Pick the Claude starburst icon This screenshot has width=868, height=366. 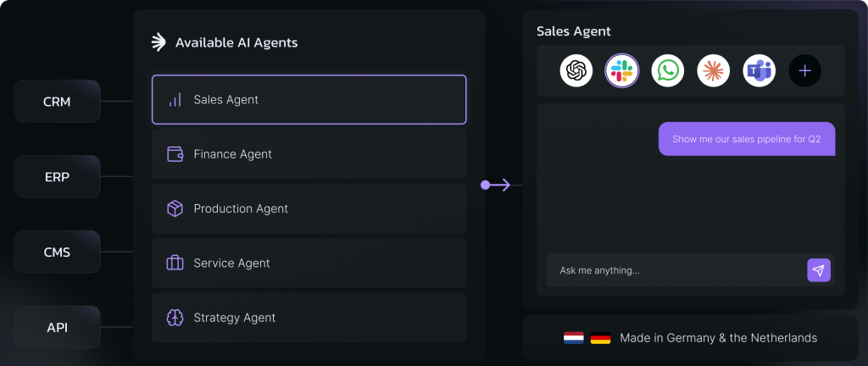[714, 71]
